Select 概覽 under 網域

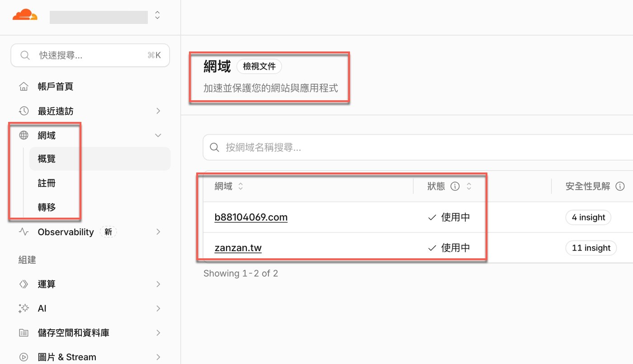coord(100,159)
